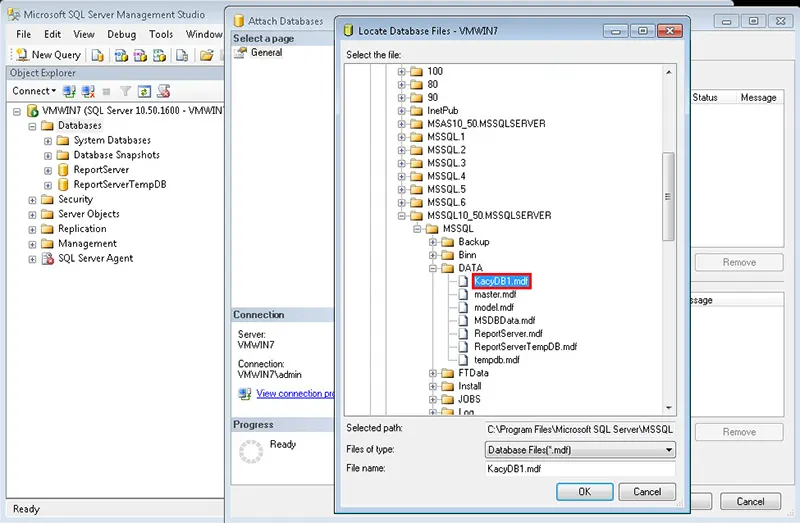Click OK in Locate Database Files
Image resolution: width=800 pixels, height=523 pixels.
(x=585, y=491)
